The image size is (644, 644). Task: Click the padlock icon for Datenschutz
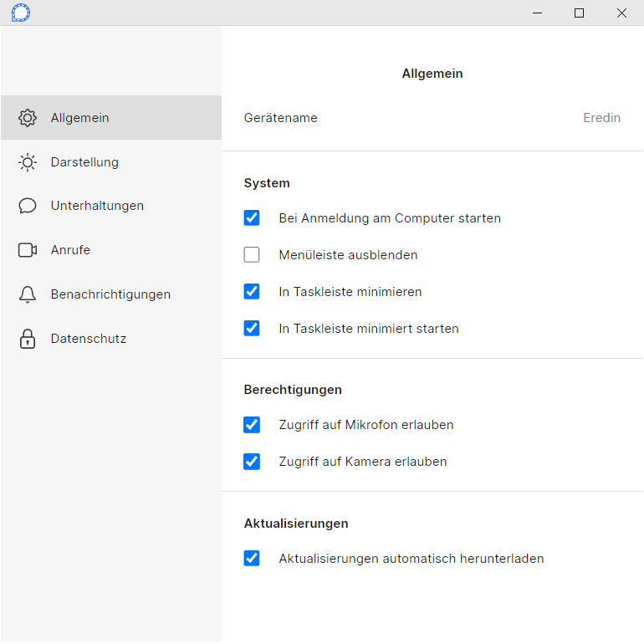(x=28, y=339)
